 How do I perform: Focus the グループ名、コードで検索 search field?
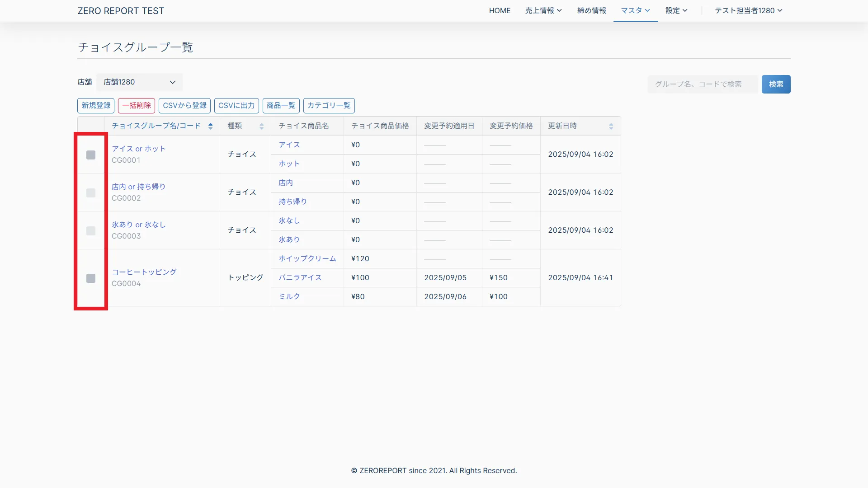pyautogui.click(x=702, y=84)
